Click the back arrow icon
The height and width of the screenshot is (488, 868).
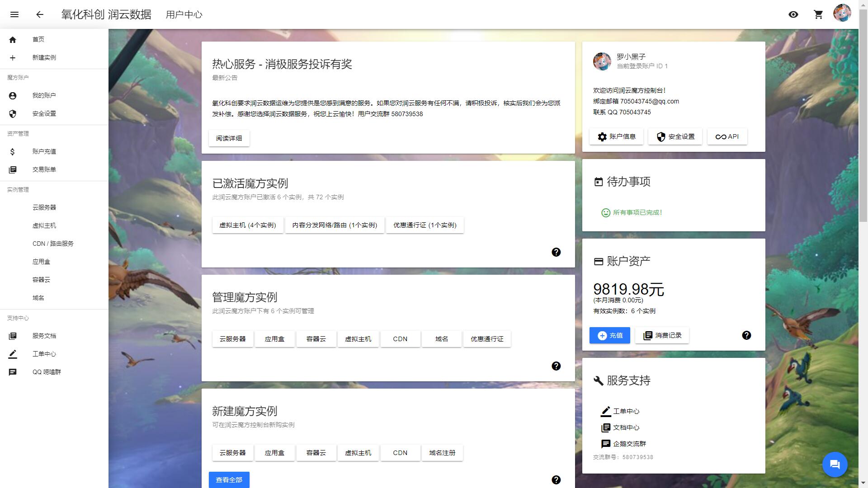point(40,14)
